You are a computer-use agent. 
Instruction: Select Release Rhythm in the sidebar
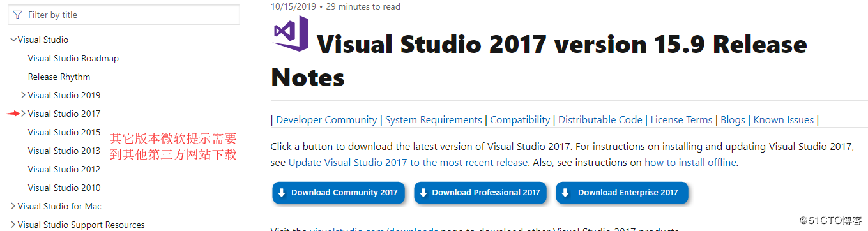[x=59, y=77]
